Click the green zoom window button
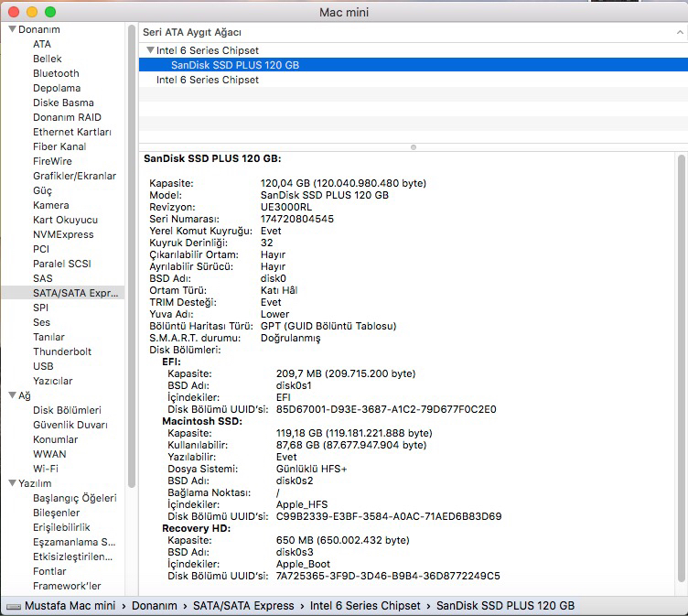Screen dimensions: 688x616 (x=50, y=12)
